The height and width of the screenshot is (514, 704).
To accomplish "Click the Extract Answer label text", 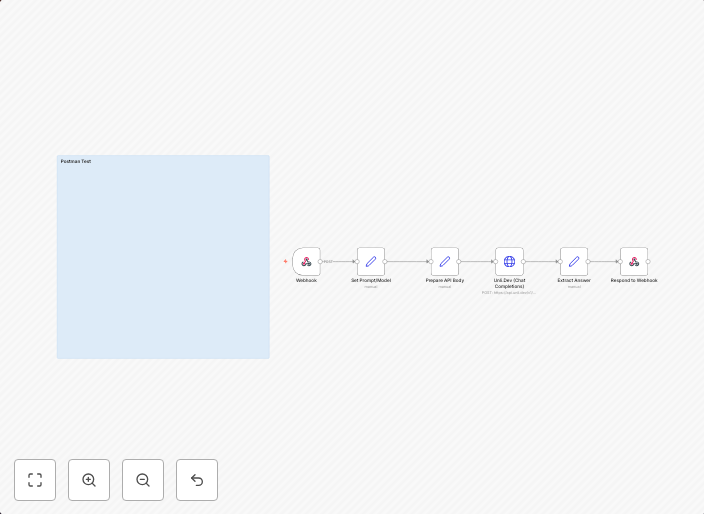I will 574,280.
